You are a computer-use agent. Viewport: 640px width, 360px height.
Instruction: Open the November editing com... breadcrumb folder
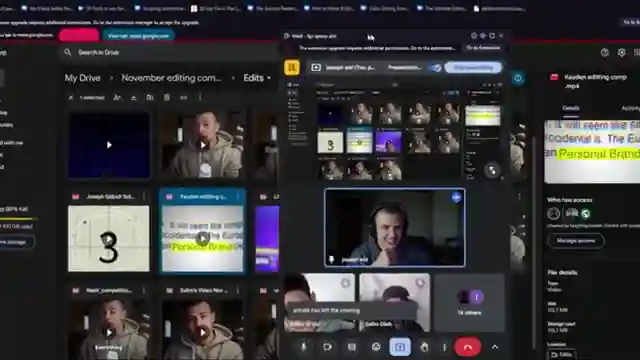(171, 78)
